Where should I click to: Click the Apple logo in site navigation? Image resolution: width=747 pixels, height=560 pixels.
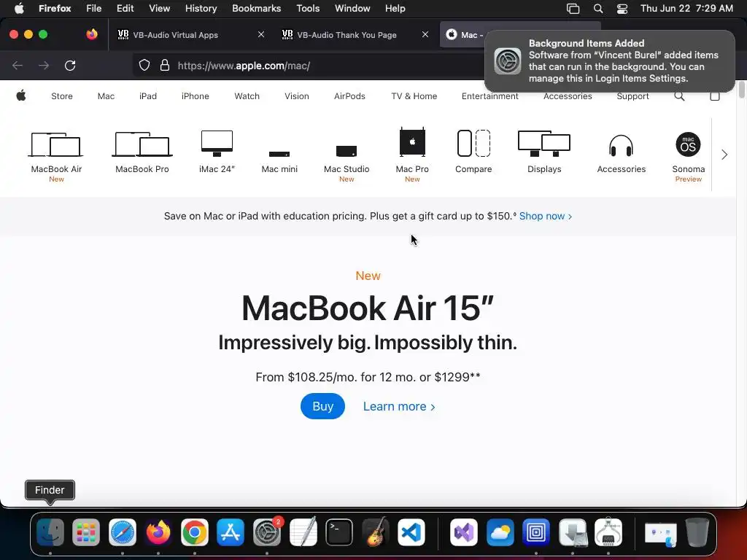coord(21,96)
